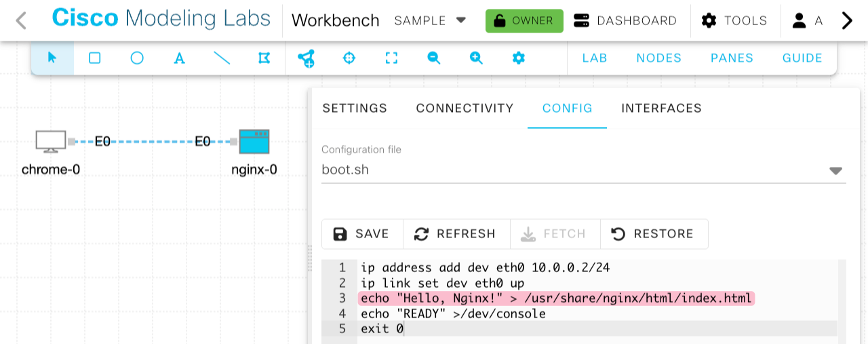Click the FETCH button
The height and width of the screenshot is (344, 868).
[x=555, y=233]
